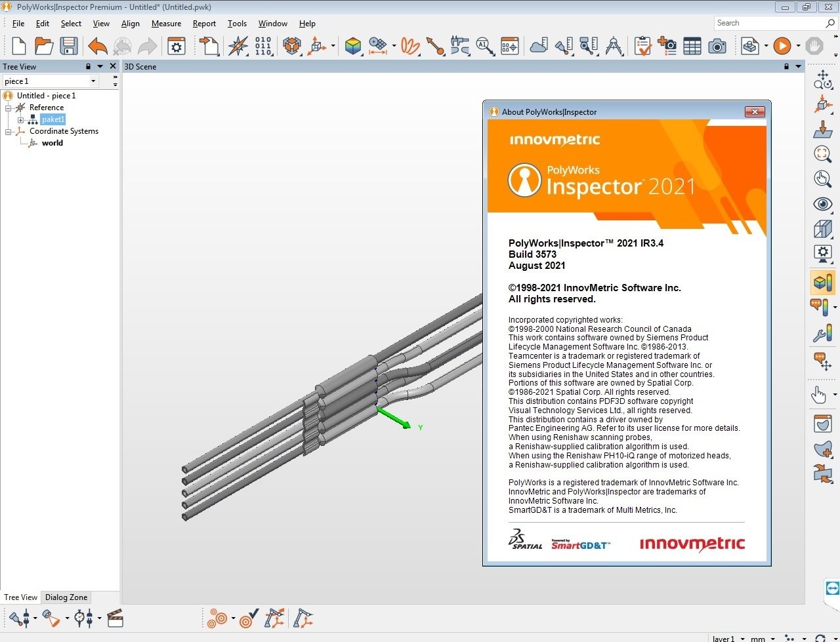Collapse the Coordinate Systems tree branch
The width and height of the screenshot is (840, 642).
tap(9, 132)
